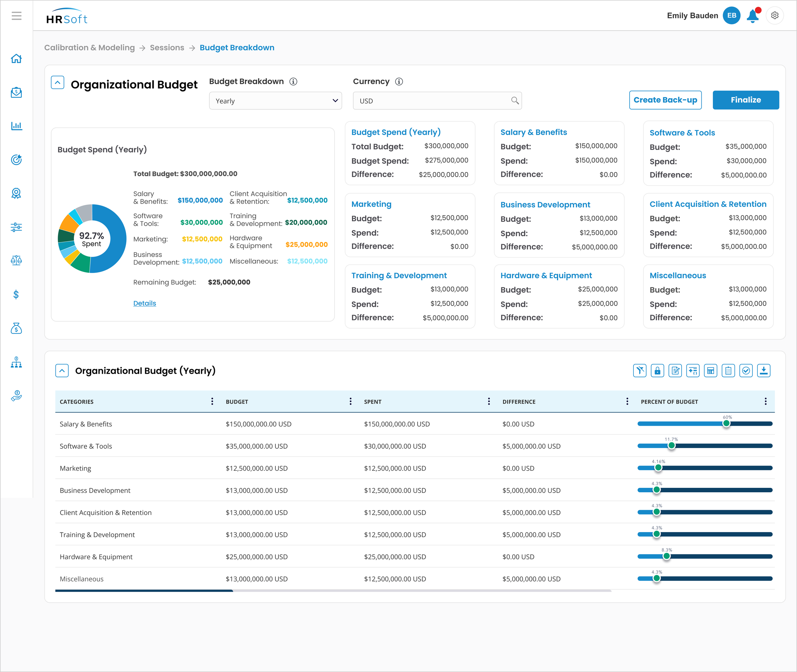Open the home icon in sidebar
The image size is (797, 672).
click(16, 59)
